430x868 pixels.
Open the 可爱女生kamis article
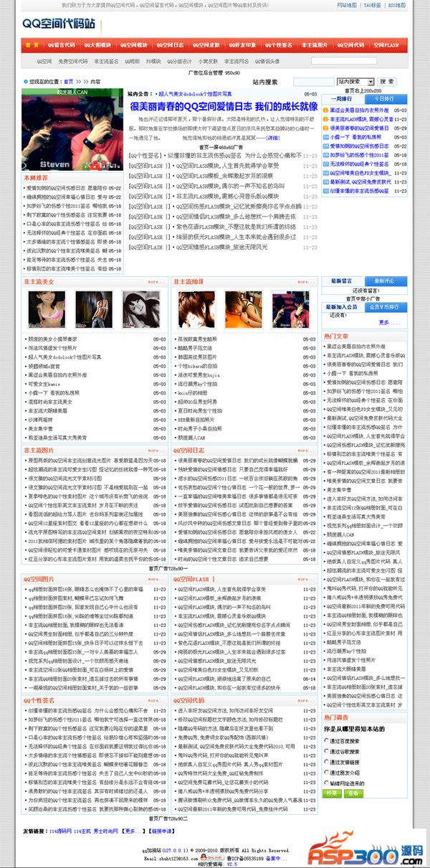click(44, 383)
